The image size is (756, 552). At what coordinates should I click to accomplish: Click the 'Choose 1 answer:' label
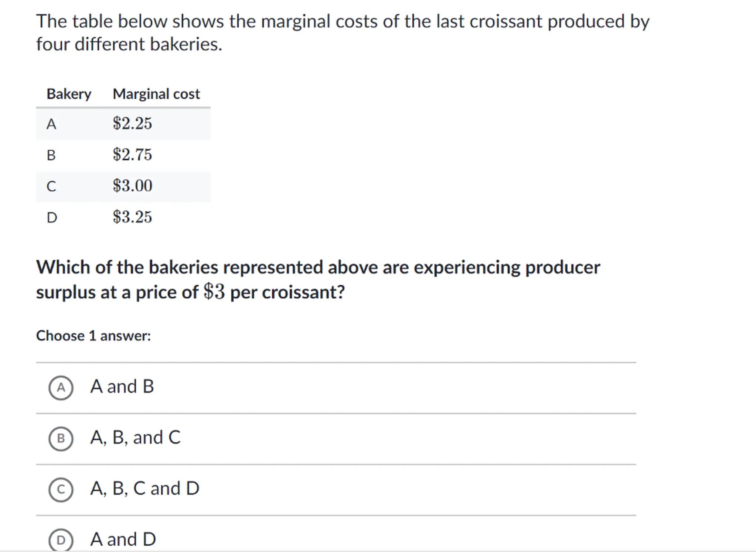pyautogui.click(x=93, y=336)
